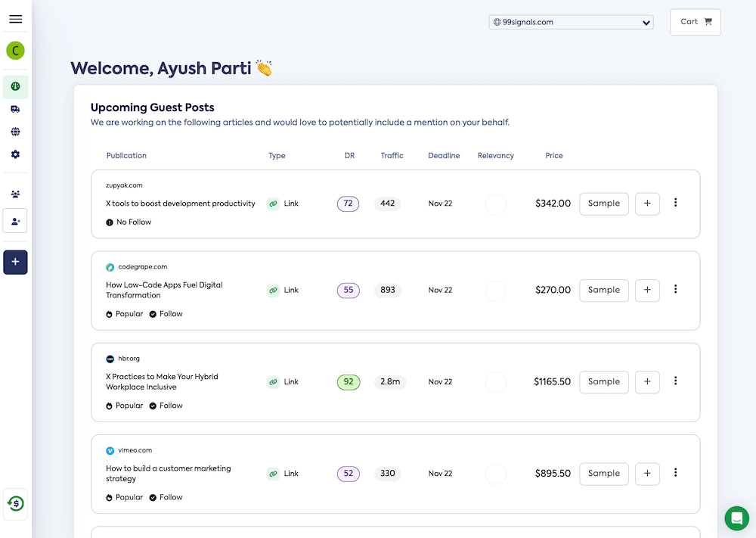Click the dollar refresh icon at bottom left
The height and width of the screenshot is (538, 756).
(15, 504)
